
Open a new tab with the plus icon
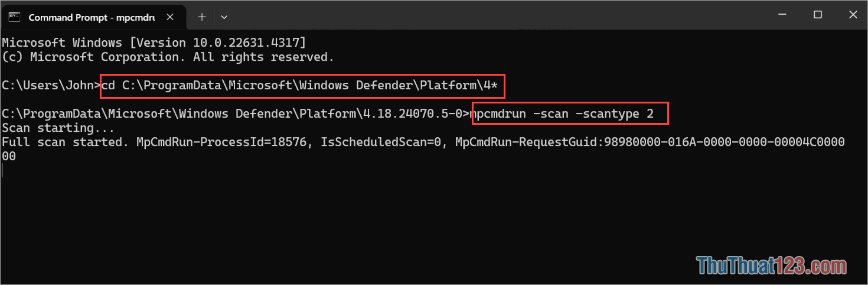tap(202, 17)
